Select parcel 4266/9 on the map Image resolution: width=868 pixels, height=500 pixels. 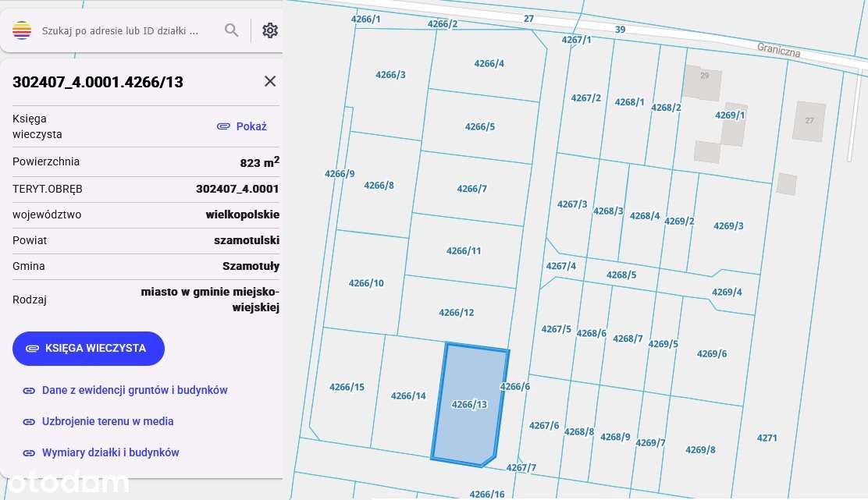click(x=340, y=174)
